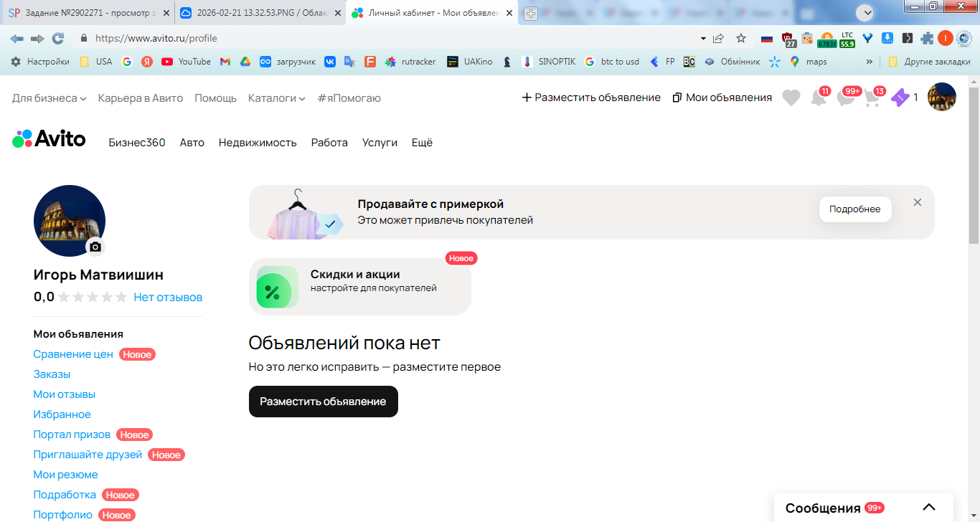This screenshot has height=522, width=980.
Task: Go back with the browser back arrow
Action: coord(17,38)
